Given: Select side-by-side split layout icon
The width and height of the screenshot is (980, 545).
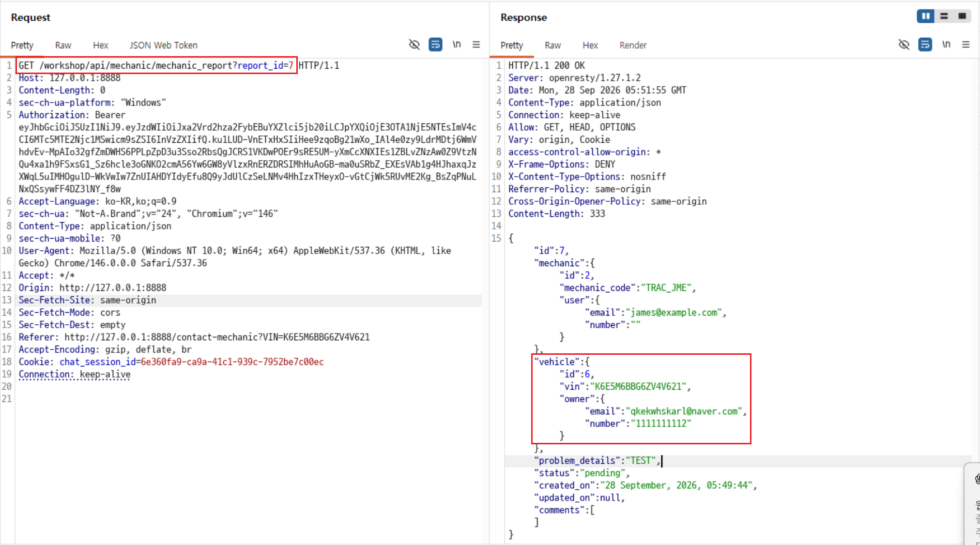Looking at the screenshot, I should click(925, 16).
